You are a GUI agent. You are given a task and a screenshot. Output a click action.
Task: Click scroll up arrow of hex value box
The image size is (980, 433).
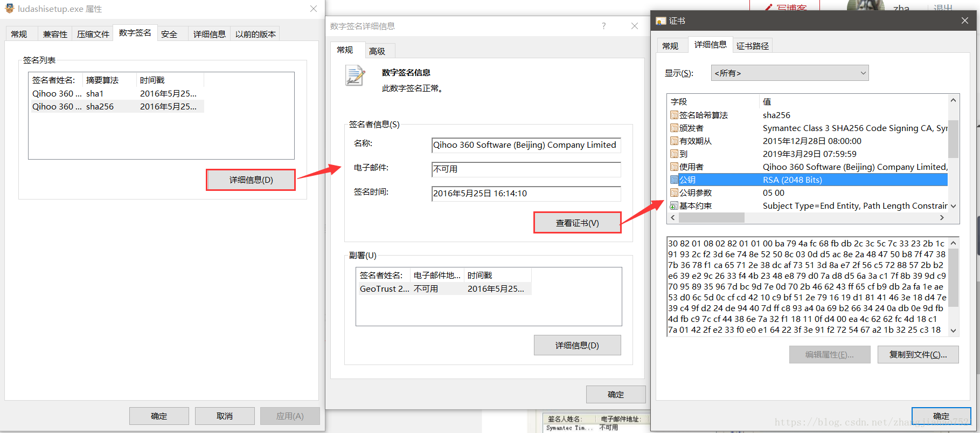pos(953,243)
